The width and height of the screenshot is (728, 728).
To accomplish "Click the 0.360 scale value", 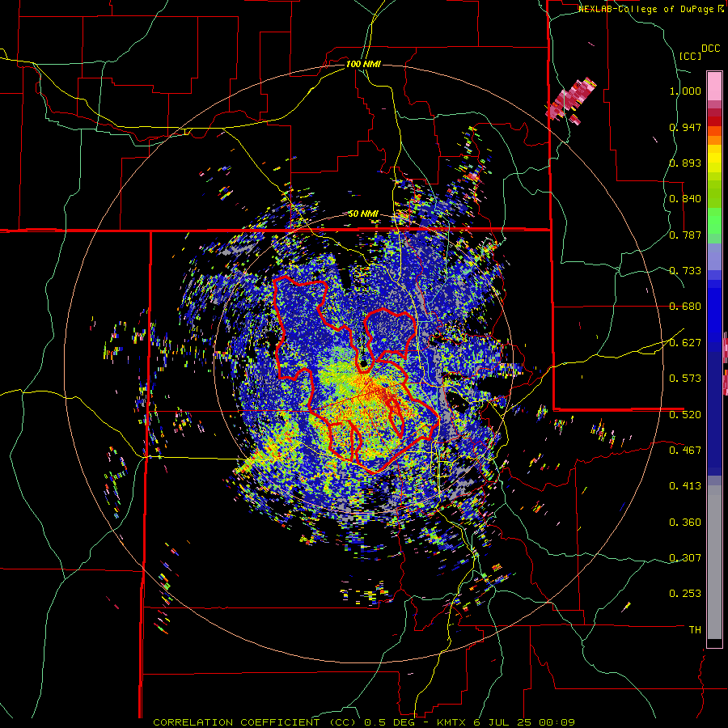I will pyautogui.click(x=685, y=523).
